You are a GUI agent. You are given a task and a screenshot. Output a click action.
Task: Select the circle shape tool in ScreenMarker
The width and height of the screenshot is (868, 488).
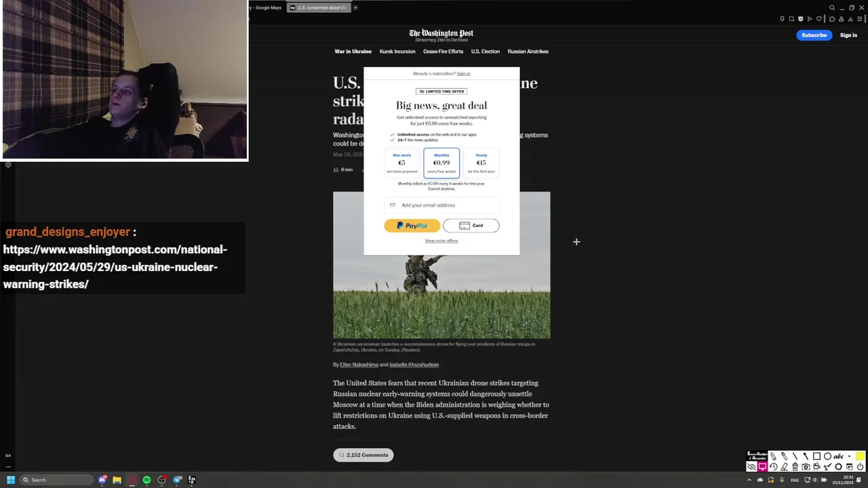click(x=827, y=456)
